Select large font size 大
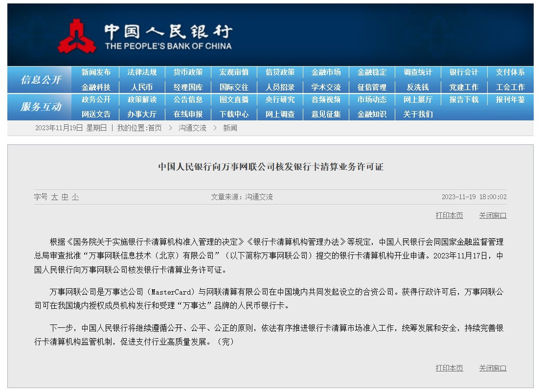Image resolution: width=543 pixels, height=392 pixels. [x=54, y=197]
